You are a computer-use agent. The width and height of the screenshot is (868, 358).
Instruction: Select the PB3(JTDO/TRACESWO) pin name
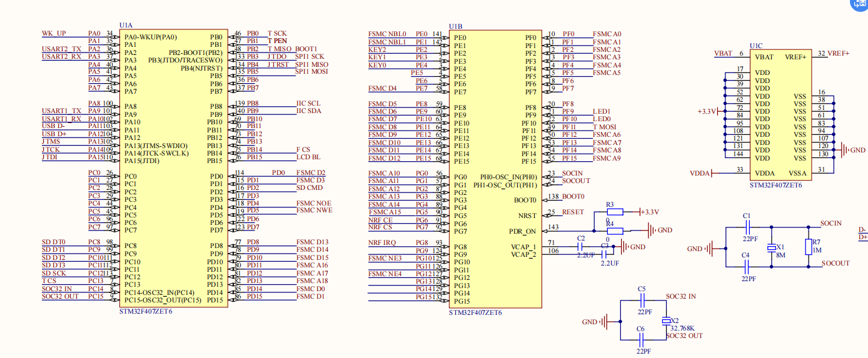coord(186,60)
